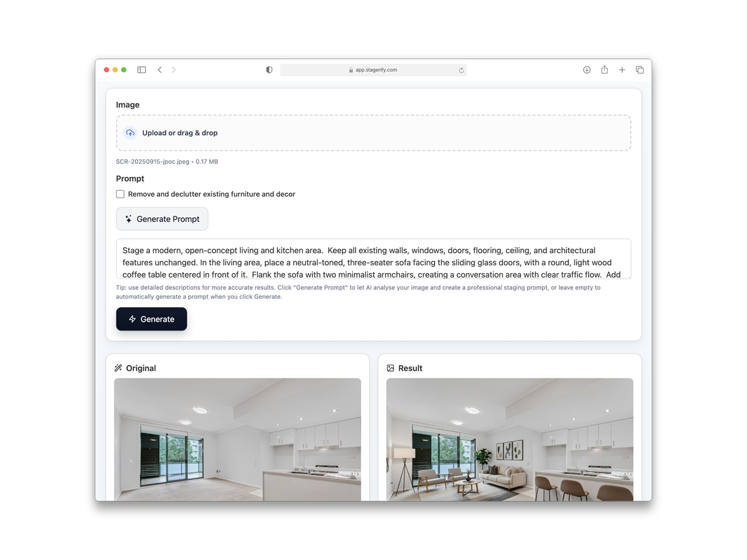Open a new tab with the plus icon

[x=622, y=70]
